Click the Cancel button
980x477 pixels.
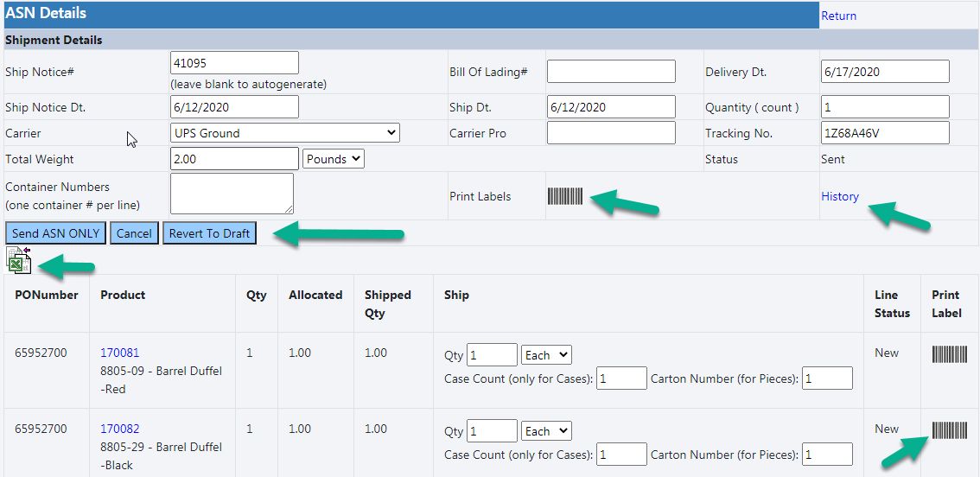[x=134, y=233]
